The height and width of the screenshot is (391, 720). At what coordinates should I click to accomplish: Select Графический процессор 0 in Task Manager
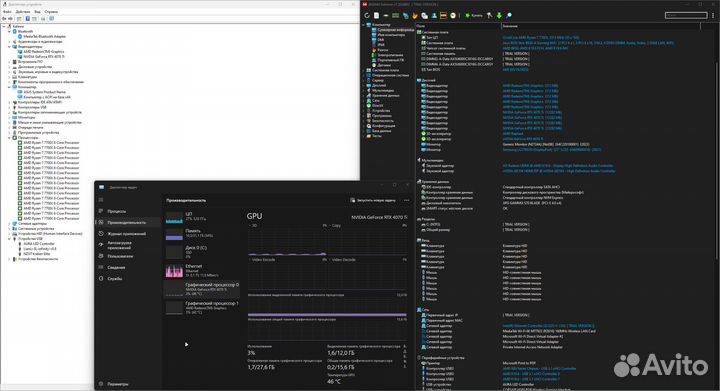202,289
